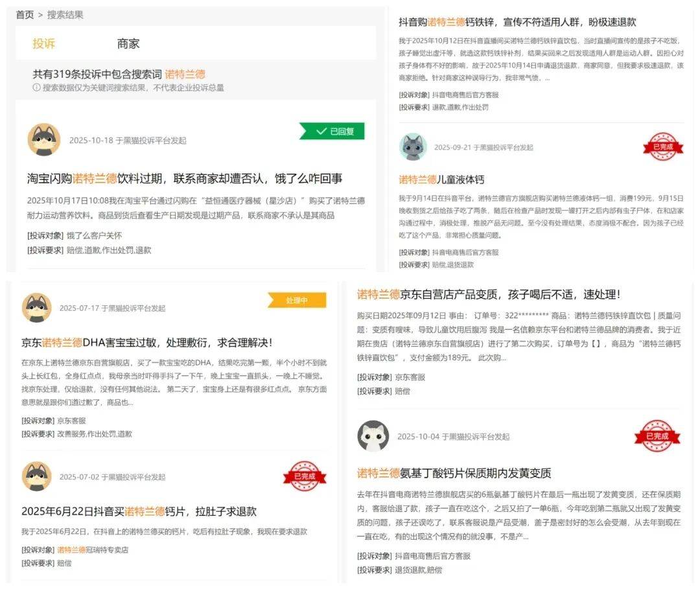700x589 pixels.
Task: Open complaint titled 淘宝闪购诺特兰德饮料过期
Action: click(x=185, y=178)
